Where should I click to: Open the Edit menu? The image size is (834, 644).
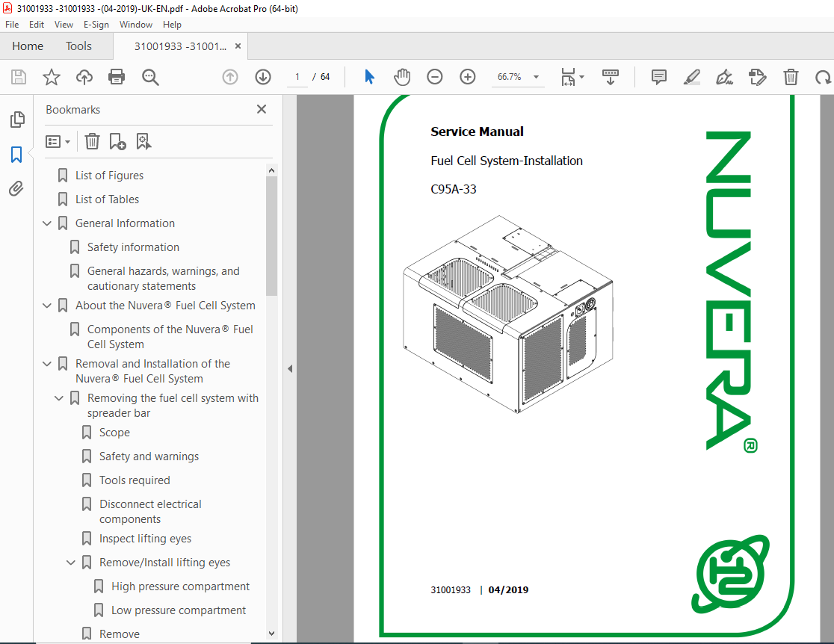[36, 25]
